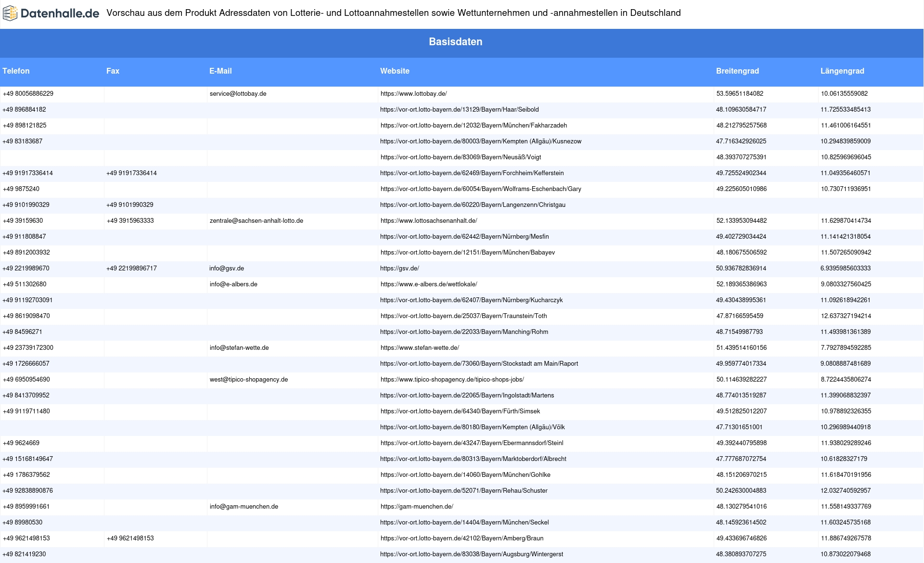Click phone number +49 39159630

point(23,221)
